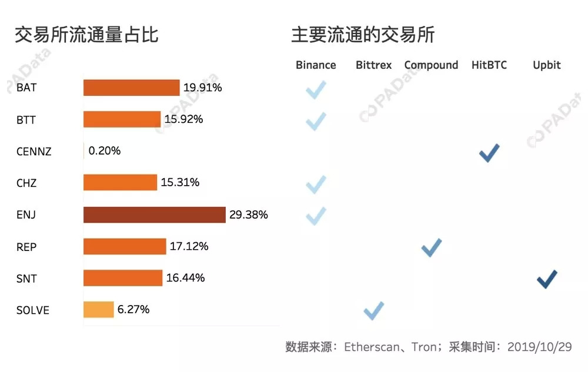Click the CENNZ row label
The height and width of the screenshot is (372, 588).
click(x=34, y=152)
